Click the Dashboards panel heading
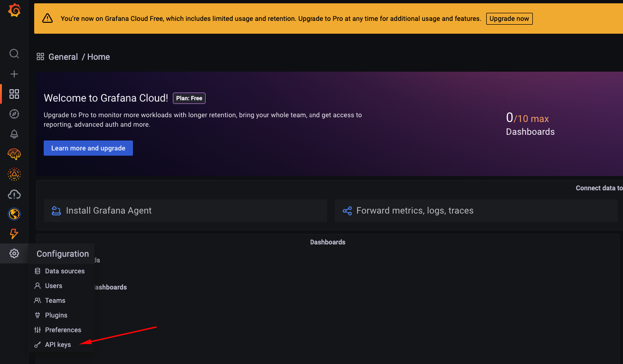Screen dimensions: 623x364 coord(328,242)
